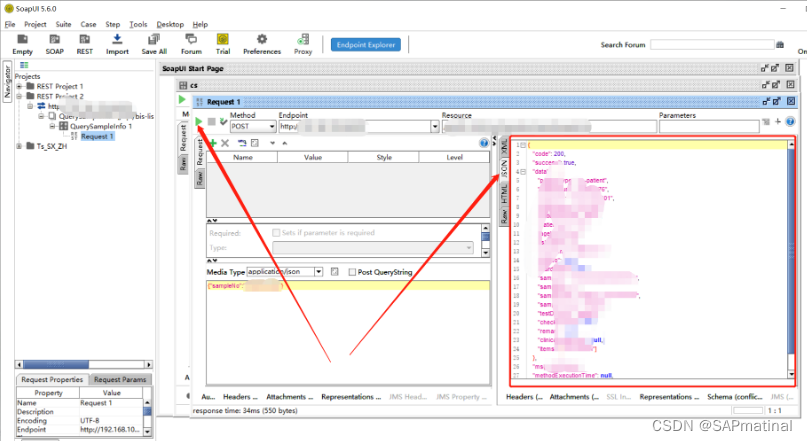Toggle Sets if parameter is required checkbox
The height and width of the screenshot is (441, 807).
[276, 233]
